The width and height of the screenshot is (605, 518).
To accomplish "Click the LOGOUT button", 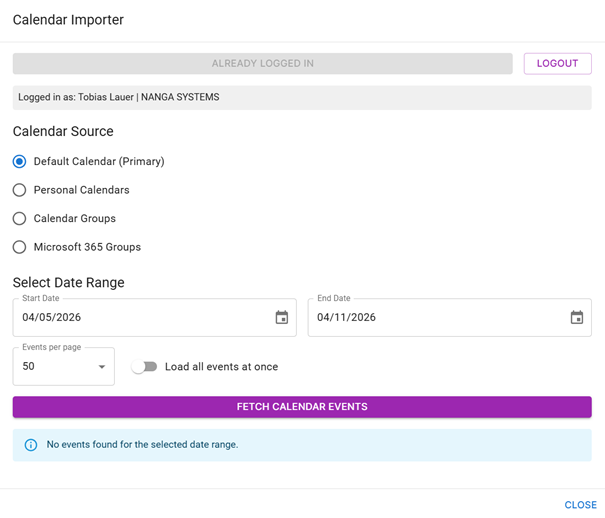I will point(558,63).
